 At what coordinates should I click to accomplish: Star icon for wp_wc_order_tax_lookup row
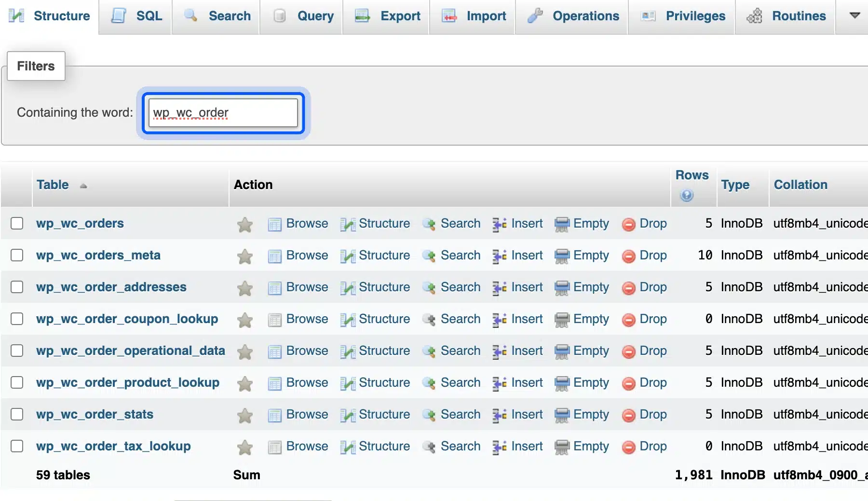point(245,447)
